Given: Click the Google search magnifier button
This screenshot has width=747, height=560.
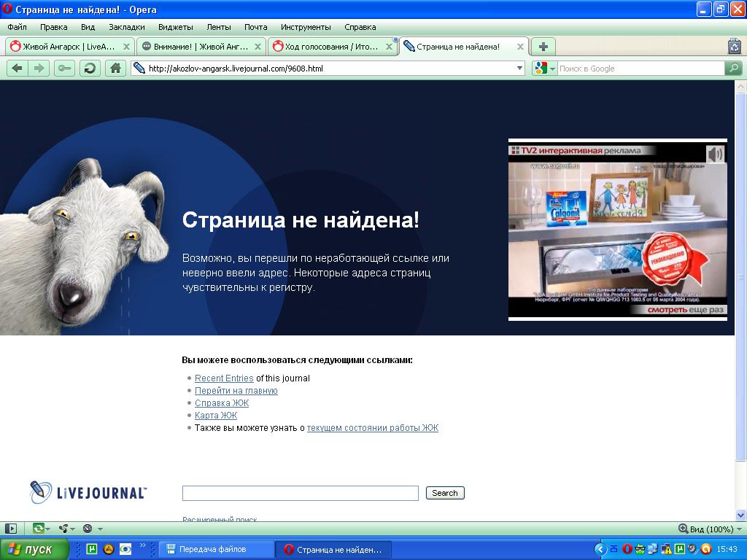Looking at the screenshot, I should coord(733,69).
